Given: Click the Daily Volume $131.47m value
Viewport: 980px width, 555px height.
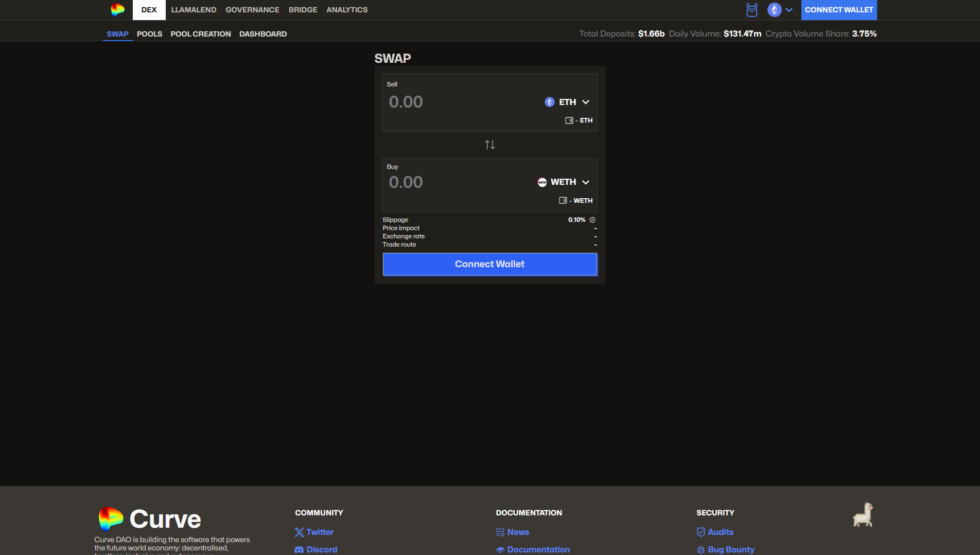Looking at the screenshot, I should click(743, 34).
